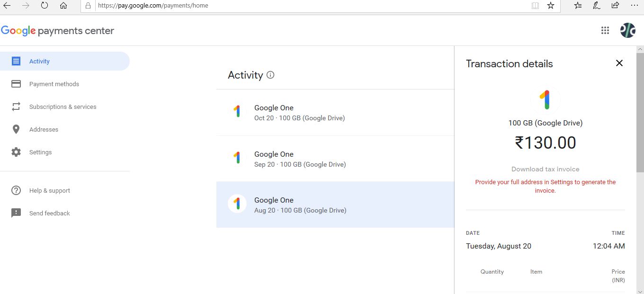This screenshot has width=644, height=294.
Task: Select the Activity sidebar tab
Action: point(64,61)
